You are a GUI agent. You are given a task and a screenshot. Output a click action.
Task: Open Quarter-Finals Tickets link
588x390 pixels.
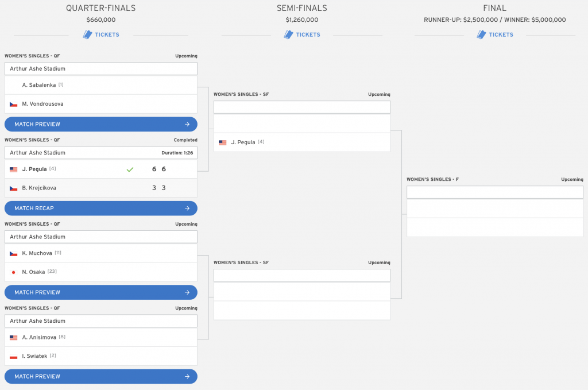pyautogui.click(x=107, y=34)
